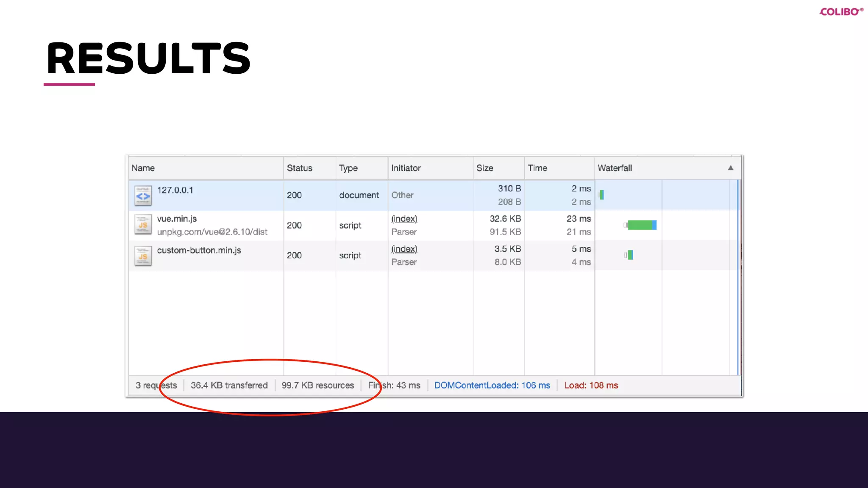This screenshot has width=868, height=488.
Task: Sort by the Status column header
Action: (x=299, y=168)
